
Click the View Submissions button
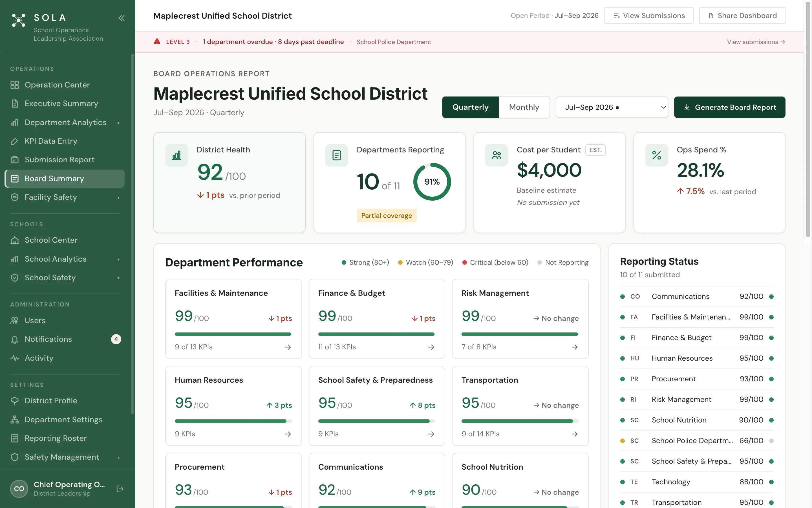pos(648,16)
